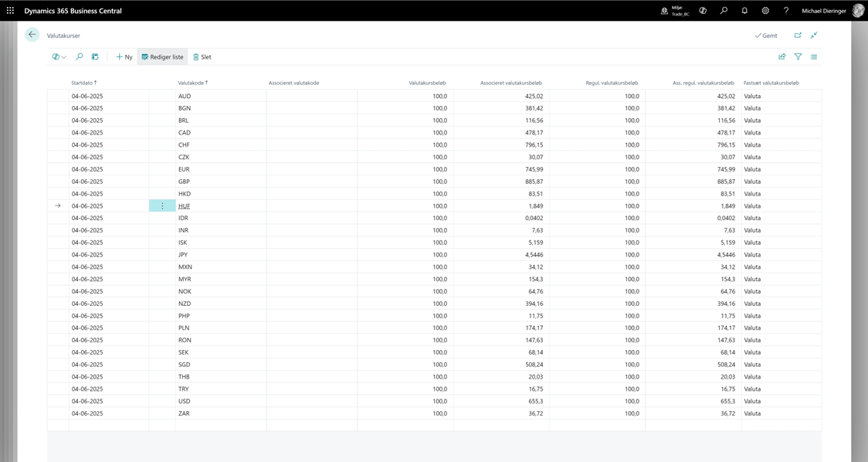The image size is (868, 462).
Task: Open the three-dot row menu for HUF
Action: pos(162,206)
